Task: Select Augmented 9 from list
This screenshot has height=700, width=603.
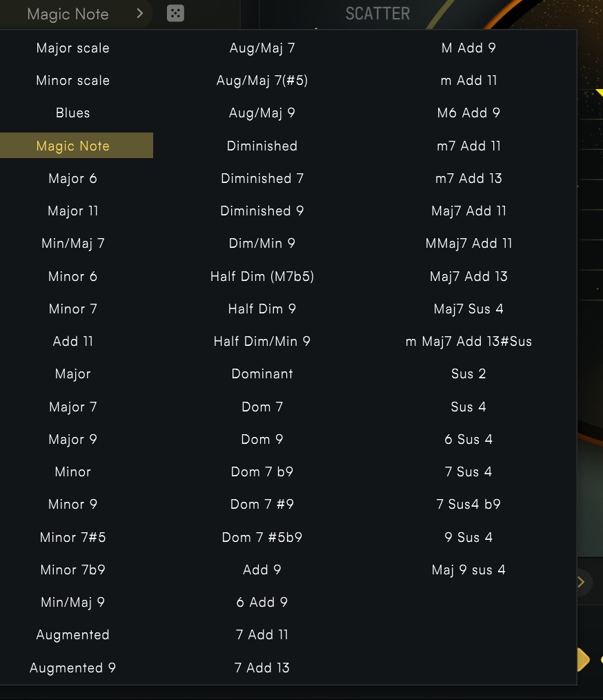Action: (x=72, y=668)
